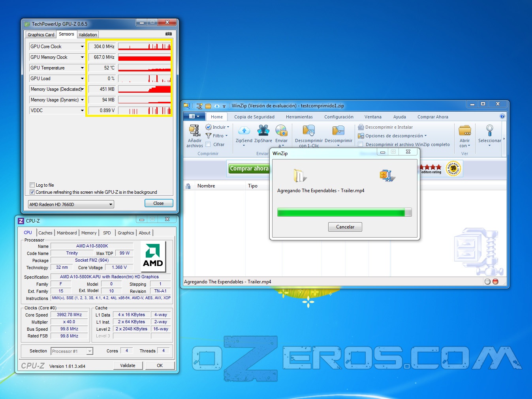
Task: Click Cancelar in the WinZip progress dialog
Action: [345, 227]
